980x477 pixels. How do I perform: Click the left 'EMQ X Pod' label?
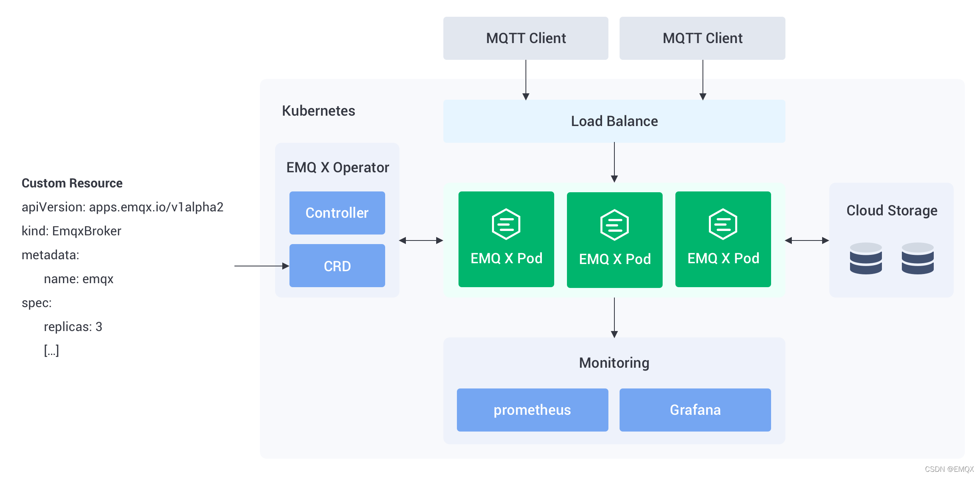[506, 258]
